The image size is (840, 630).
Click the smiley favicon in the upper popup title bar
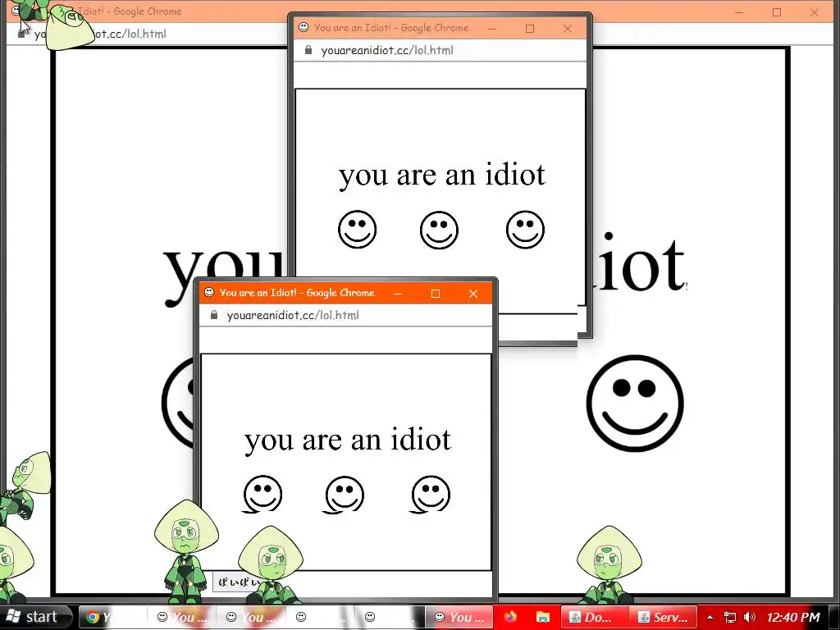pos(304,27)
